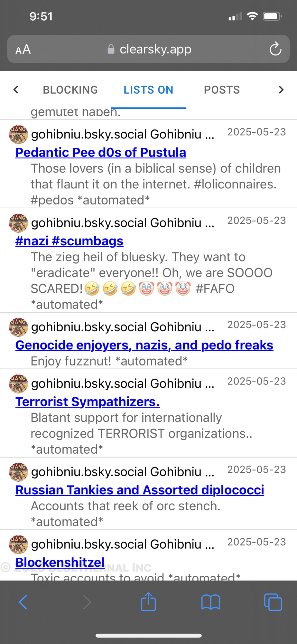Open the AA reader text-size menu
This screenshot has width=297, height=644.
click(23, 50)
